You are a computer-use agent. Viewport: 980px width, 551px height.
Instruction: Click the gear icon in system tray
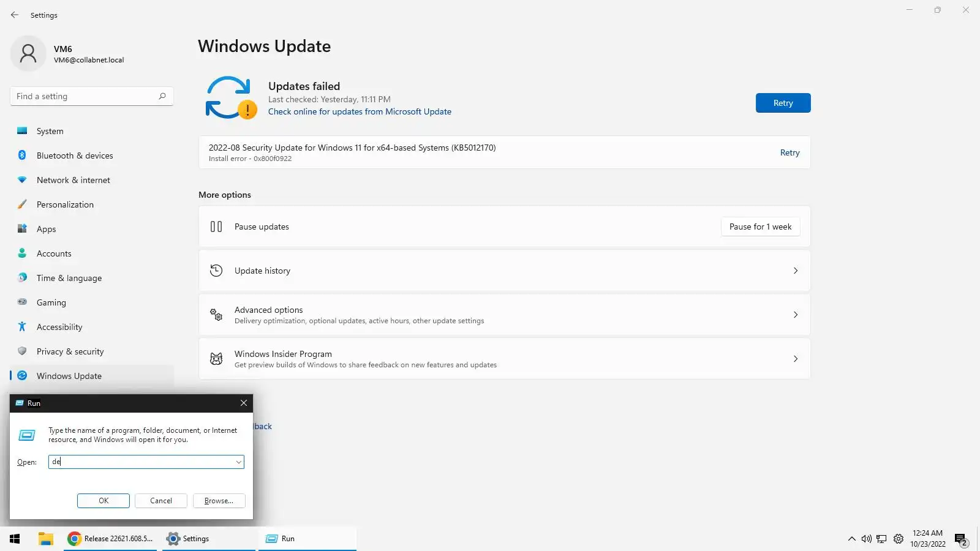click(x=898, y=539)
